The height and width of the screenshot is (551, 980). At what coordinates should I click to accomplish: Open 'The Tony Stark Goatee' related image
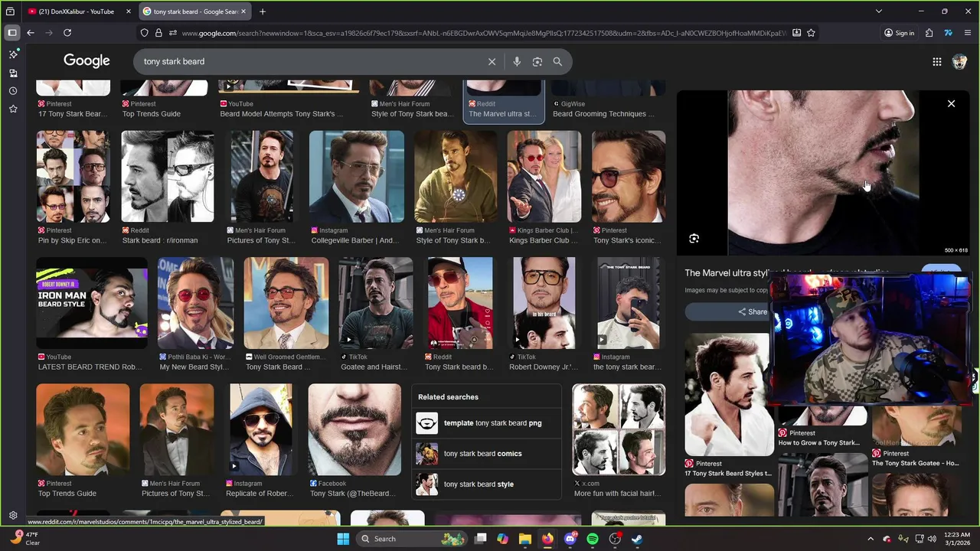tap(916, 425)
